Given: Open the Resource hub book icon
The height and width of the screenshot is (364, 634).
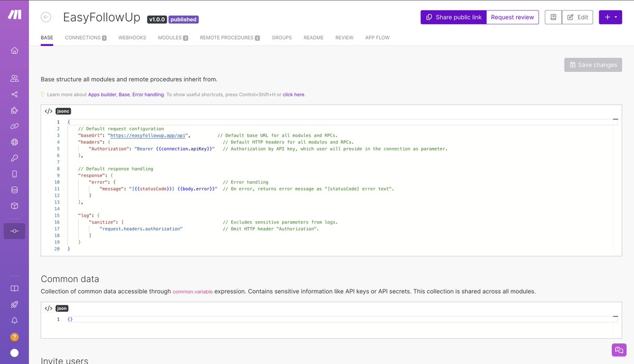Looking at the screenshot, I should pos(14,288).
